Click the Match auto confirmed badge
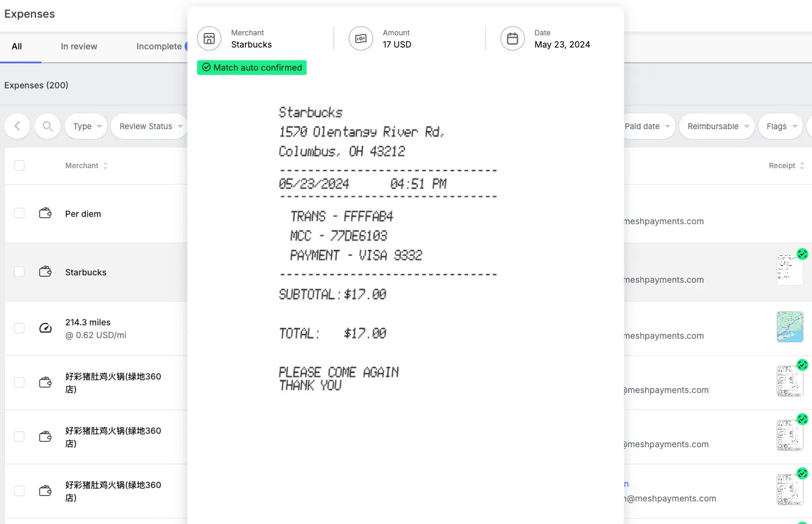The width and height of the screenshot is (812, 524). pyautogui.click(x=252, y=68)
